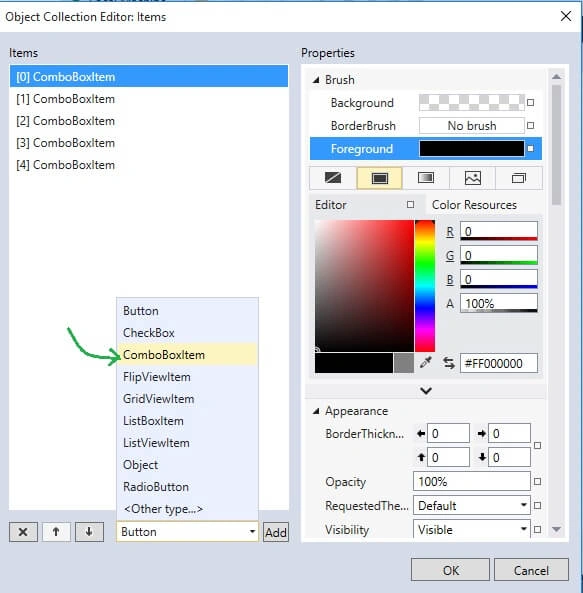This screenshot has height=593, width=583.
Task: Click Visibility property marker square
Action: click(x=537, y=529)
